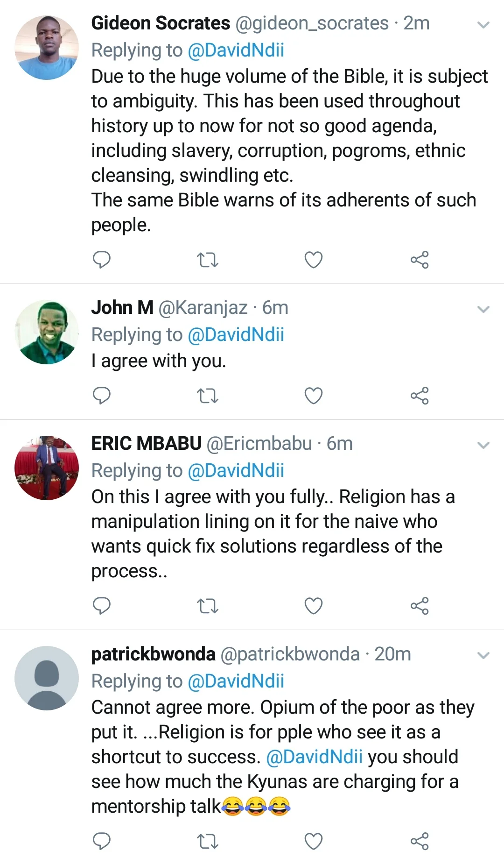Open patrickbwonda's default avatar
Image resolution: width=504 pixels, height=865 pixels.
[x=47, y=678]
